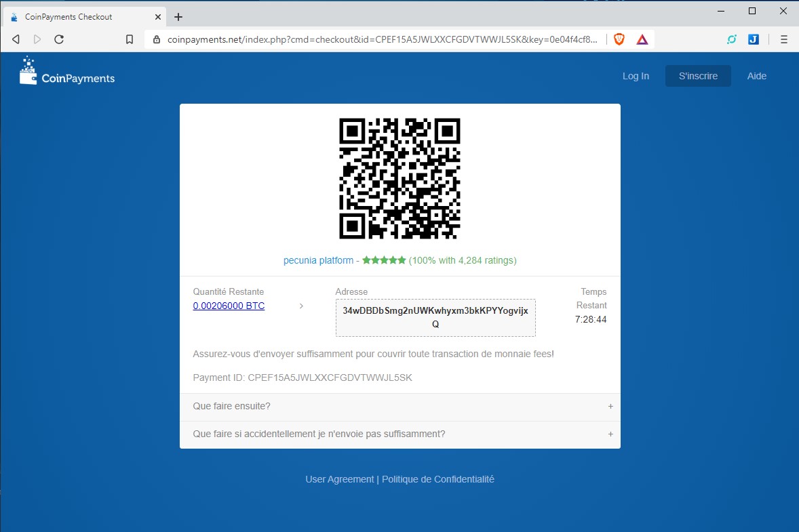Click the 'Assurez-vous d'envoyer suffisamment' notice
The image size is (799, 532).
click(x=373, y=354)
